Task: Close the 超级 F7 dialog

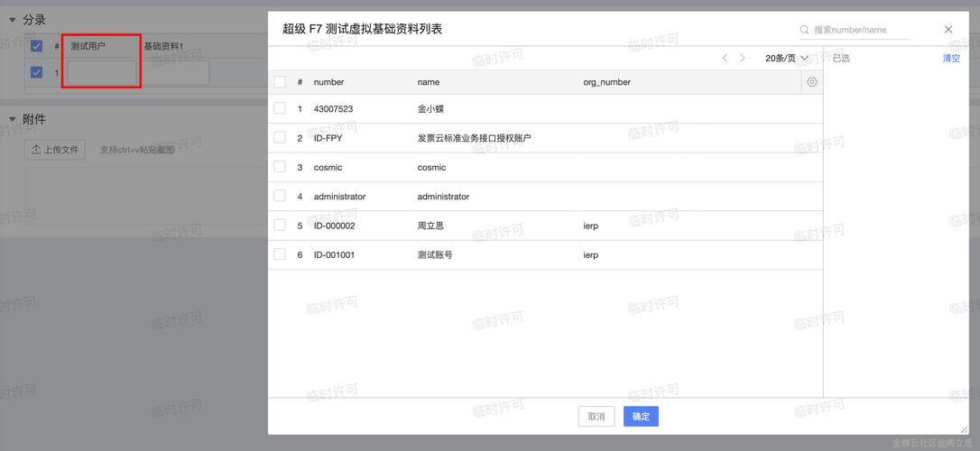Action: (x=948, y=30)
